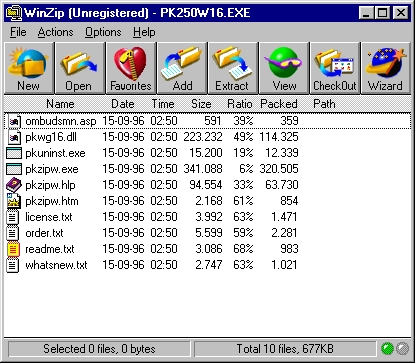Select the pkwg16.dll file icon
415x363 pixels.
tap(14, 137)
